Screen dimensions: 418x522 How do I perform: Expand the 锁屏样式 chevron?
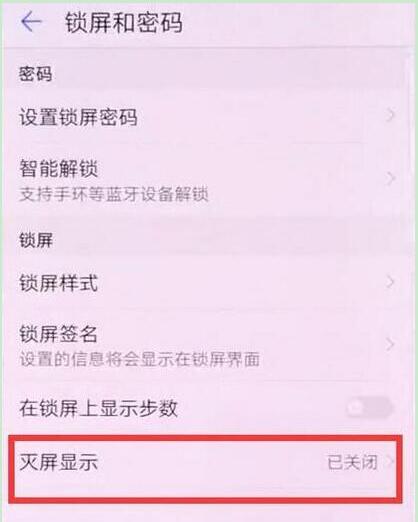[389, 282]
